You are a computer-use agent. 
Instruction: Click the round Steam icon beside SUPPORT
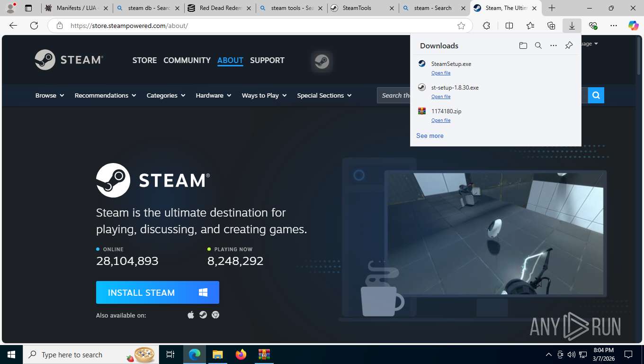[x=322, y=62]
